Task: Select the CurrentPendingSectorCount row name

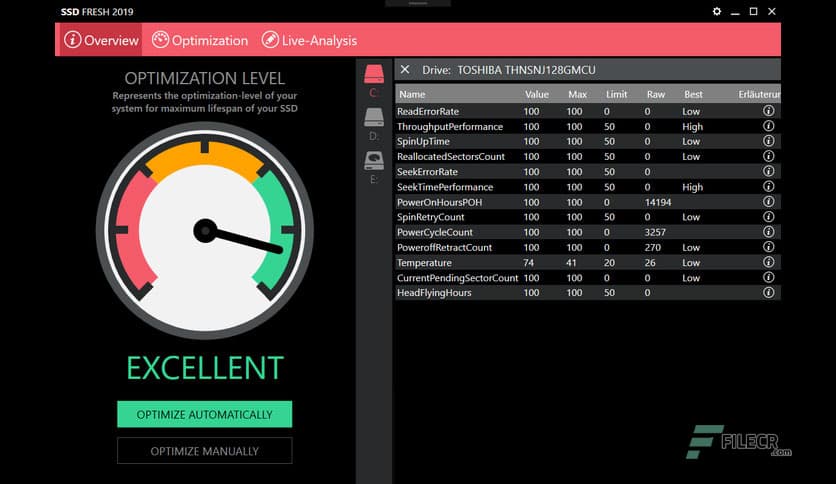Action: click(x=457, y=278)
